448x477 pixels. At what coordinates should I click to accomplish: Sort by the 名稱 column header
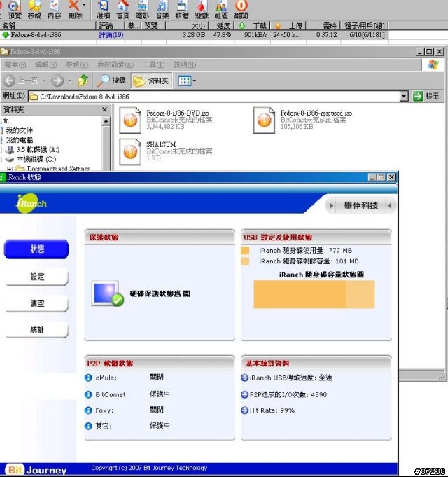pos(48,25)
